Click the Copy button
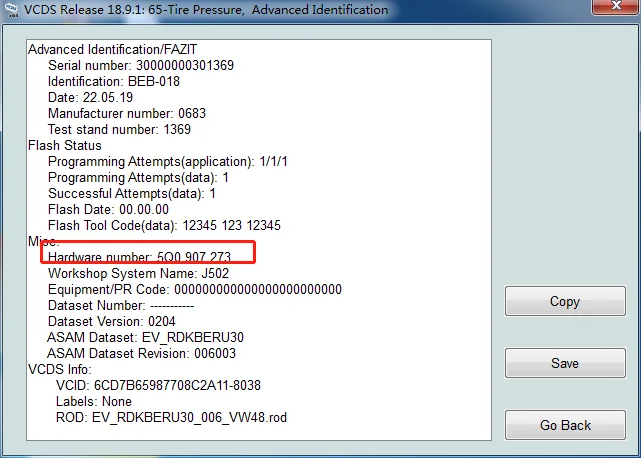Image resolution: width=641 pixels, height=458 pixels. [x=565, y=301]
